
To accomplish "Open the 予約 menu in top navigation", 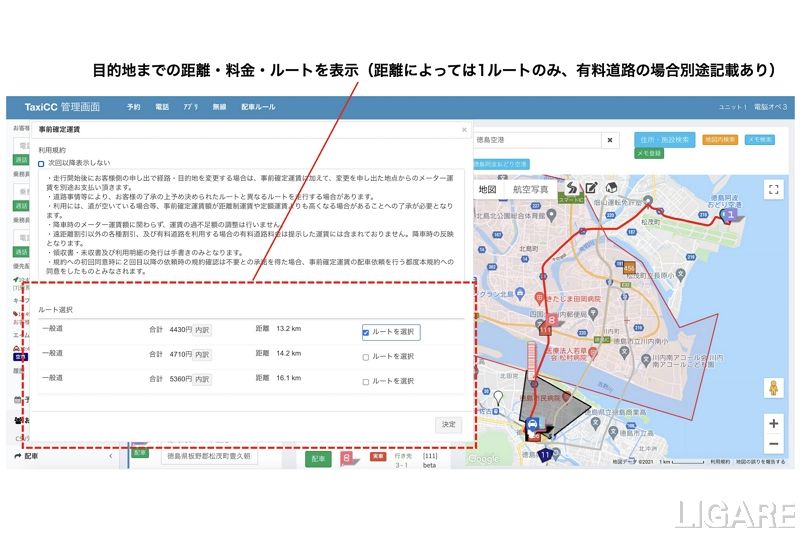I will point(134,107).
